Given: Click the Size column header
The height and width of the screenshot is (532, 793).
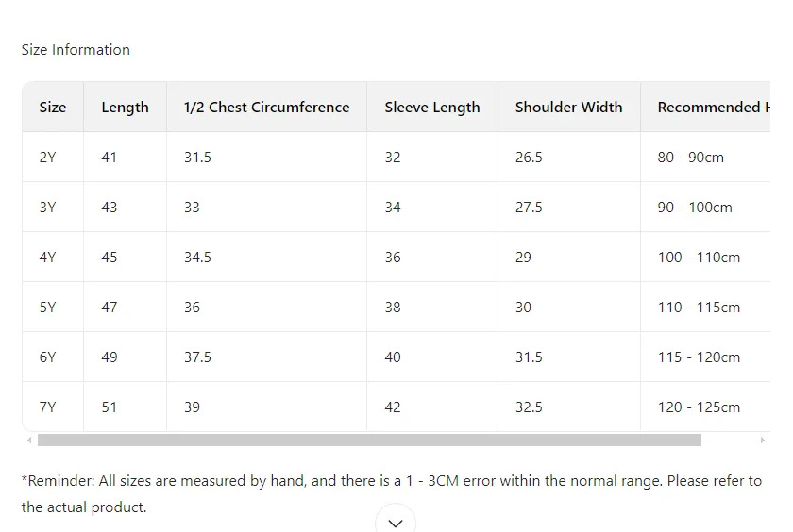Looking at the screenshot, I should point(53,108).
